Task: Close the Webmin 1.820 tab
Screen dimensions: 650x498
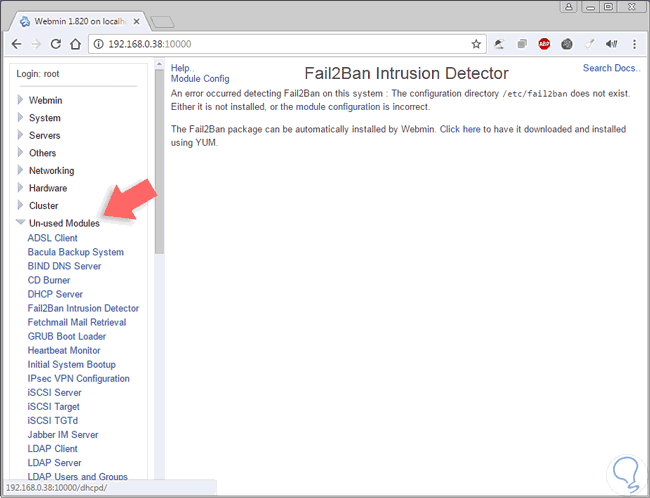Action: (x=136, y=22)
